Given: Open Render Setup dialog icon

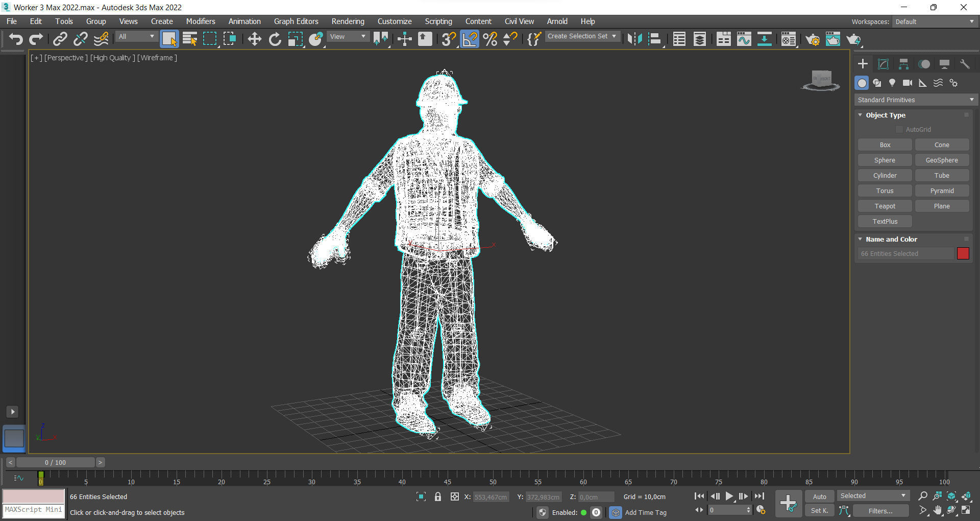Looking at the screenshot, I should coord(813,39).
